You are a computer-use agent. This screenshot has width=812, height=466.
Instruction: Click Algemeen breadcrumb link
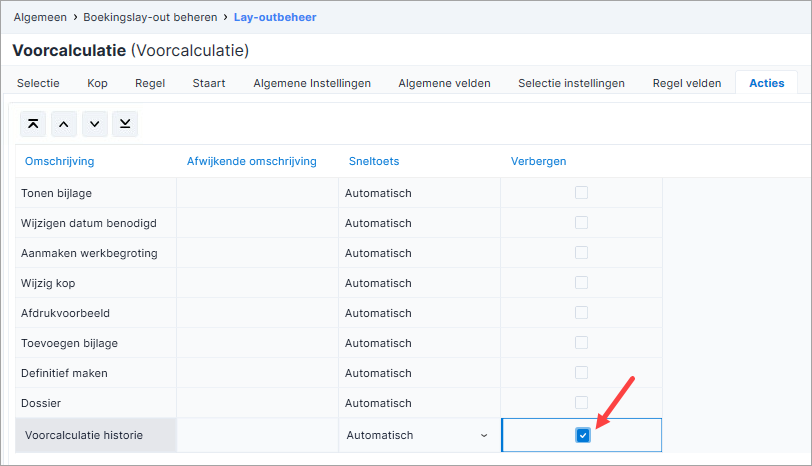click(x=40, y=17)
